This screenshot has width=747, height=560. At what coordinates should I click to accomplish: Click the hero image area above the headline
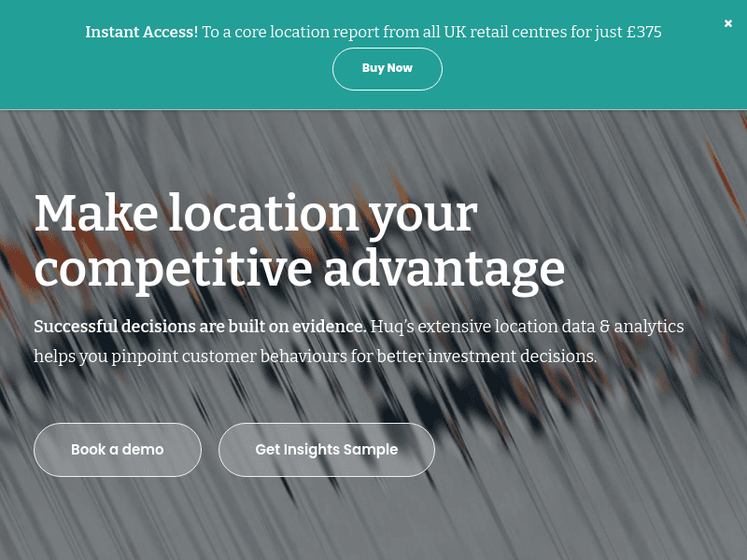click(373, 147)
